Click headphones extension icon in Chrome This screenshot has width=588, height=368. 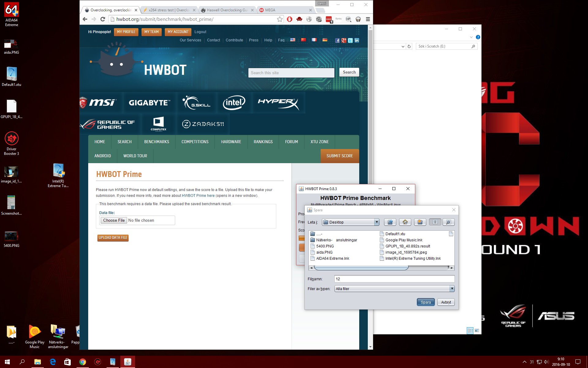[x=358, y=19]
